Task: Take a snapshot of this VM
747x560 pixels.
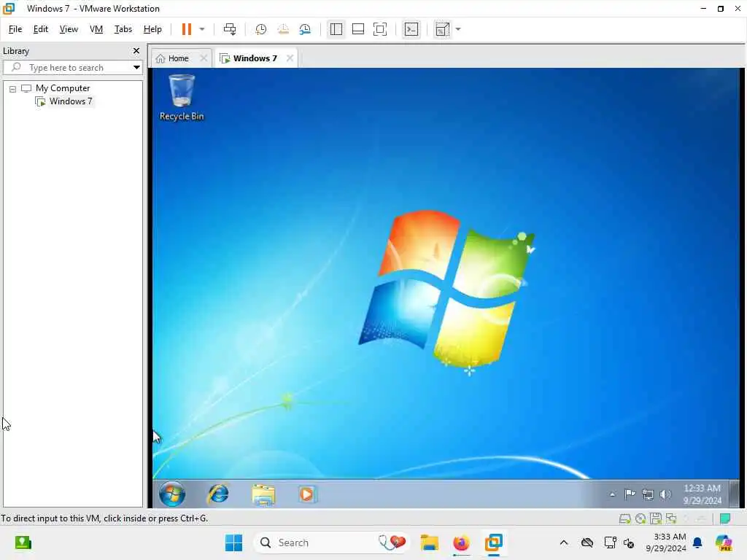Action: coord(260,29)
